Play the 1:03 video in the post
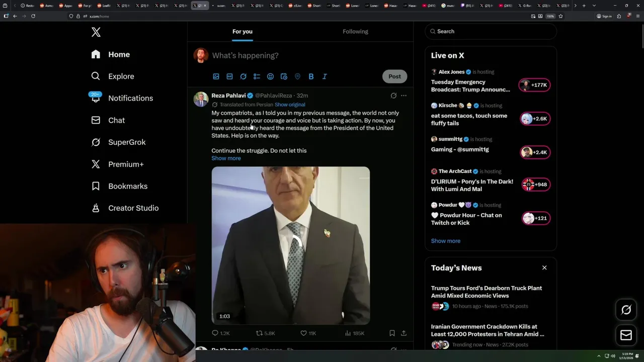This screenshot has height=362, width=644. point(290,245)
